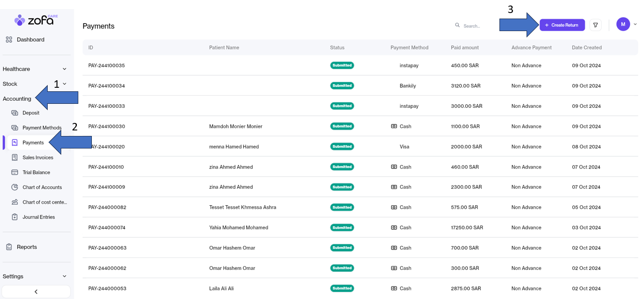Viewport: 644px width, 299px height.
Task: Click the Zofa Care logo
Action: click(36, 20)
